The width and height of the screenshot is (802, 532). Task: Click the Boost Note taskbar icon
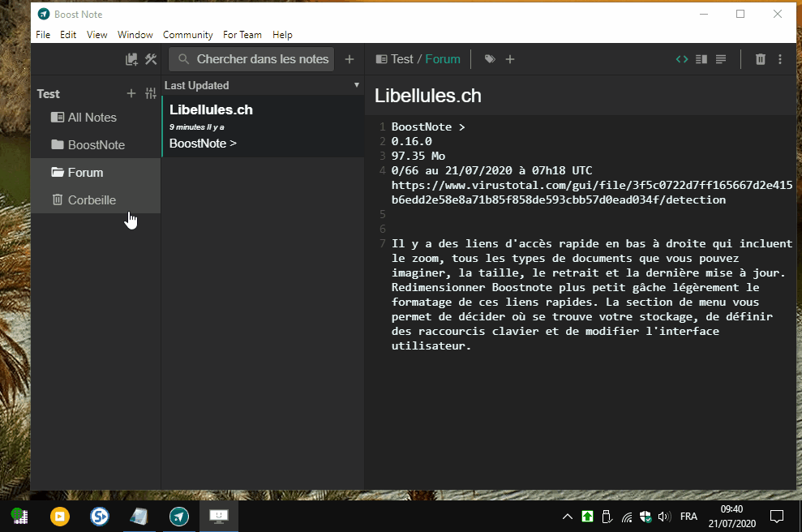coord(179,516)
